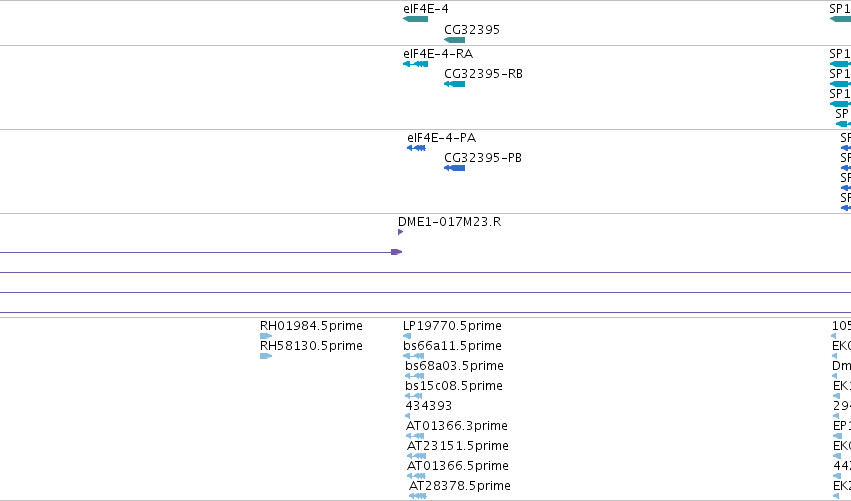Image resolution: width=851 pixels, height=501 pixels.
Task: Click the CG32395 gene label
Action: (x=472, y=29)
